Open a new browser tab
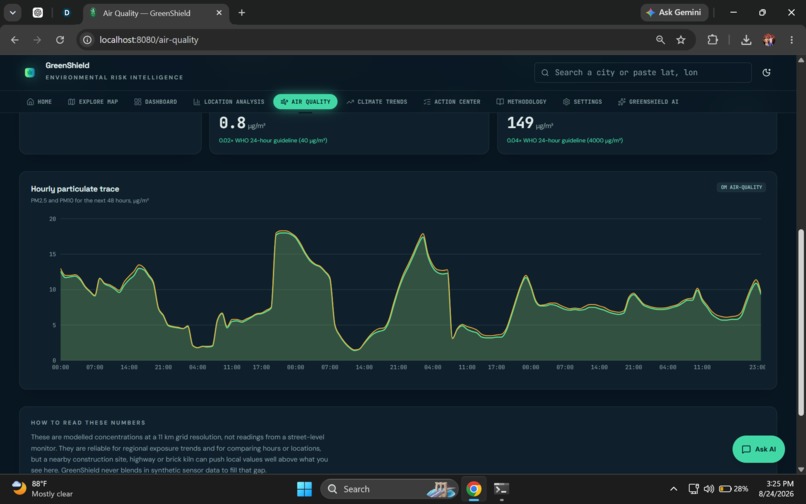This screenshot has height=504, width=806. click(x=242, y=13)
